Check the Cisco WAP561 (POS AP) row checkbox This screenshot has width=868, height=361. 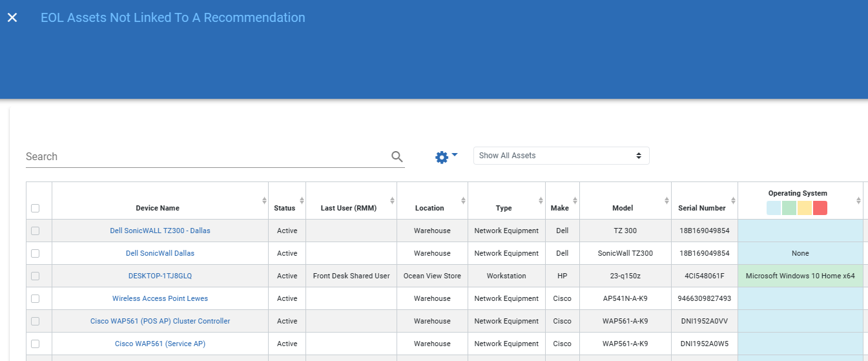point(35,321)
